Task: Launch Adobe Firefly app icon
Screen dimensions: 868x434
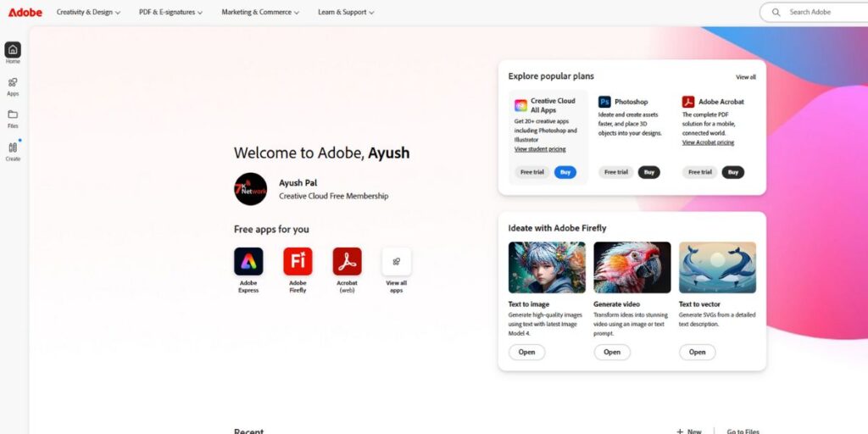Action: point(298,261)
